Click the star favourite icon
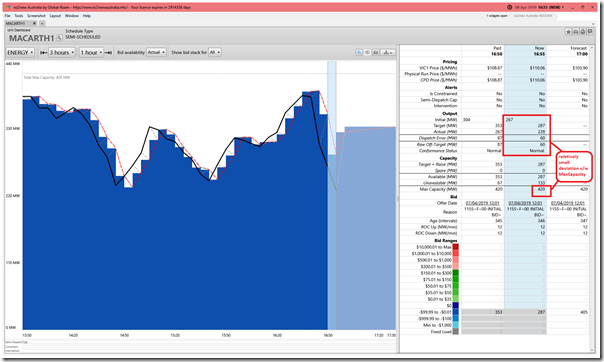 (568, 32)
